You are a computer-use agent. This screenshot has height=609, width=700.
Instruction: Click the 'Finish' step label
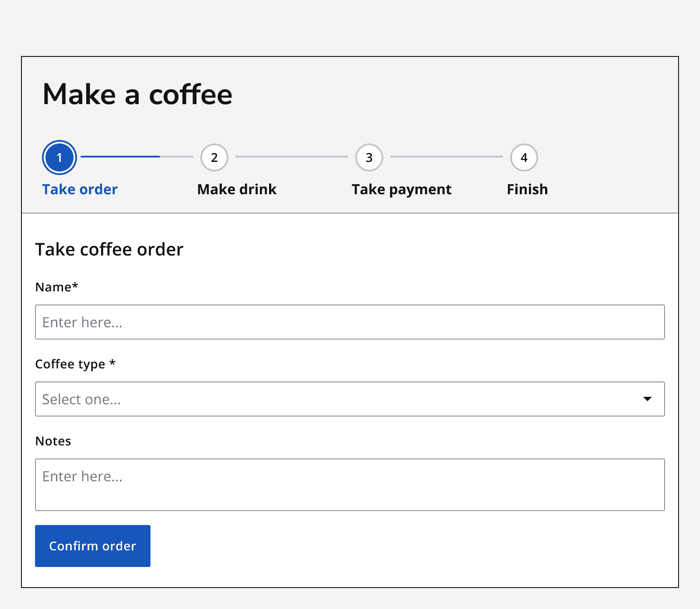click(527, 189)
